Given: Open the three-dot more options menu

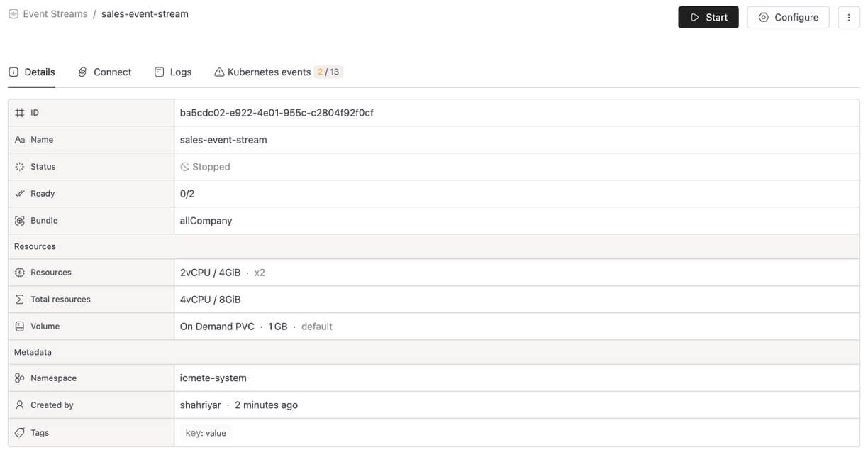Looking at the screenshot, I should [849, 18].
